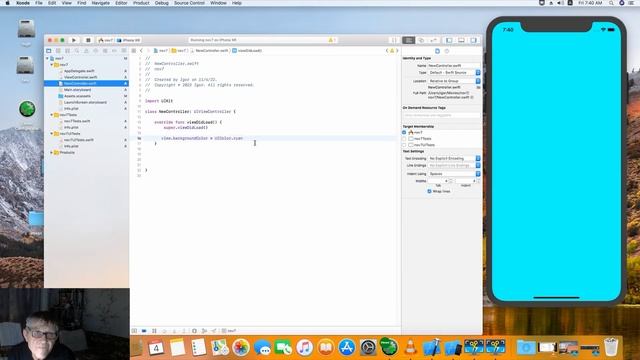Pause program execution in debug bar
This screenshot has height=360, width=640.
[154, 331]
